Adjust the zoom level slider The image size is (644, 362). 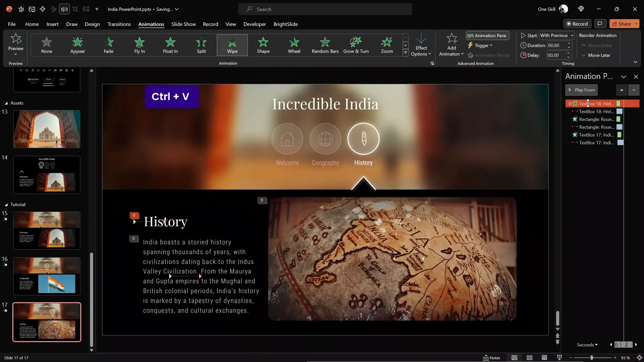592,358
